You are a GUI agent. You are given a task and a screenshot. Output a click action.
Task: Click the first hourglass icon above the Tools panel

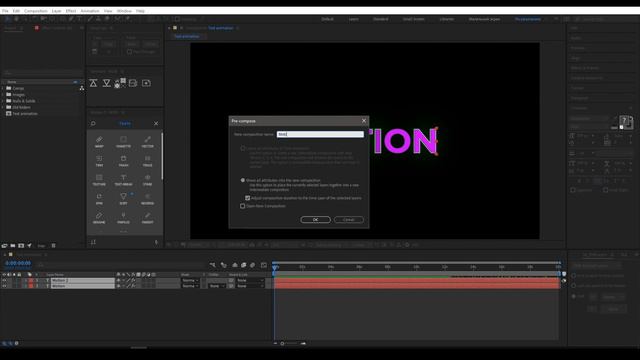click(x=93, y=83)
